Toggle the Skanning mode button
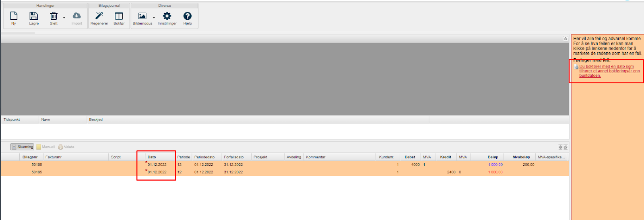 (x=22, y=147)
